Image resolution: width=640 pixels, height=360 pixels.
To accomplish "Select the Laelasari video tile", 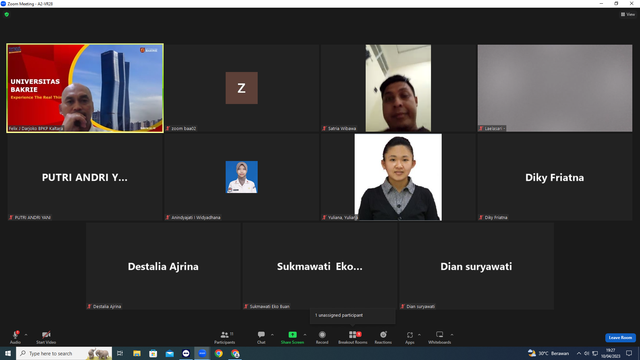I will (x=555, y=88).
